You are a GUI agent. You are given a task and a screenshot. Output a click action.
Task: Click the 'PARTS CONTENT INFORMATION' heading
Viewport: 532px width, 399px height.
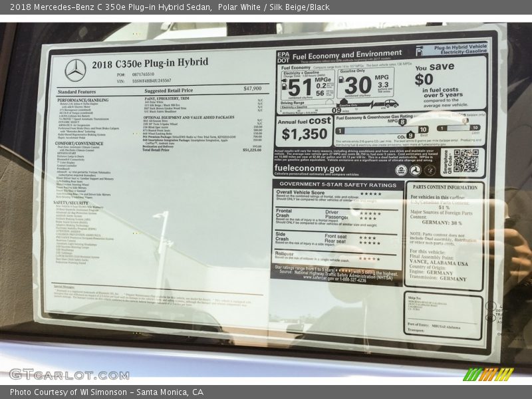click(445, 188)
